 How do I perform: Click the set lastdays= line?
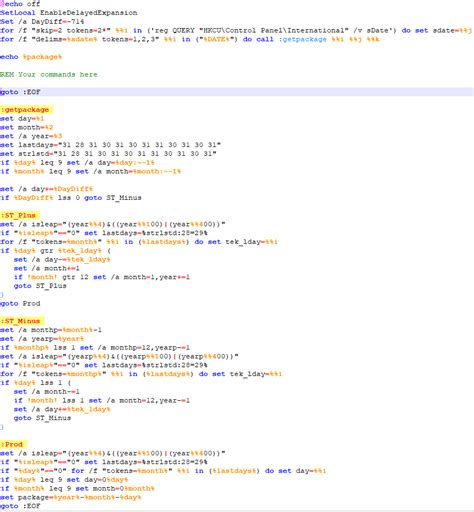click(x=110, y=145)
